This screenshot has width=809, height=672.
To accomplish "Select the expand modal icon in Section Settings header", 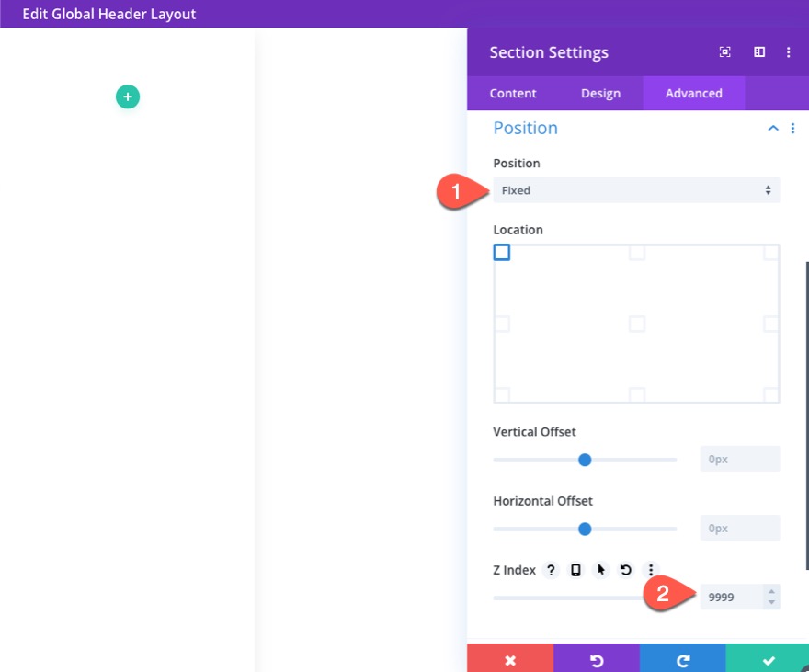I will [x=724, y=52].
